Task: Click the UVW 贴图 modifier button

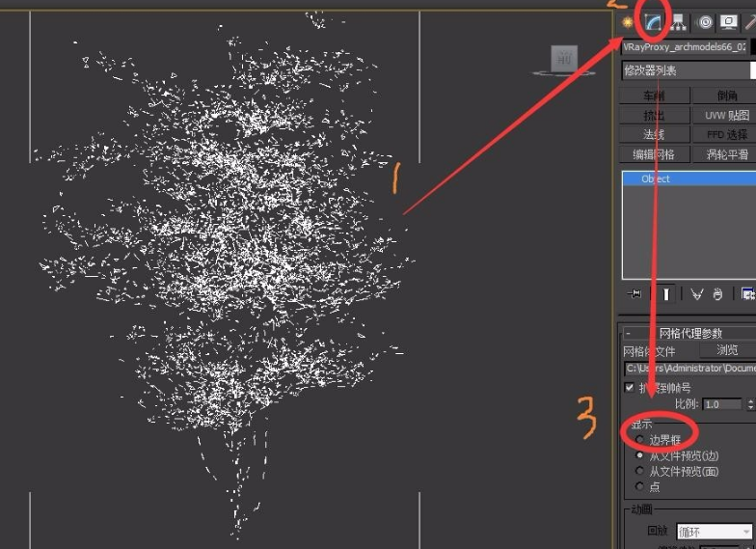Action: 724,116
